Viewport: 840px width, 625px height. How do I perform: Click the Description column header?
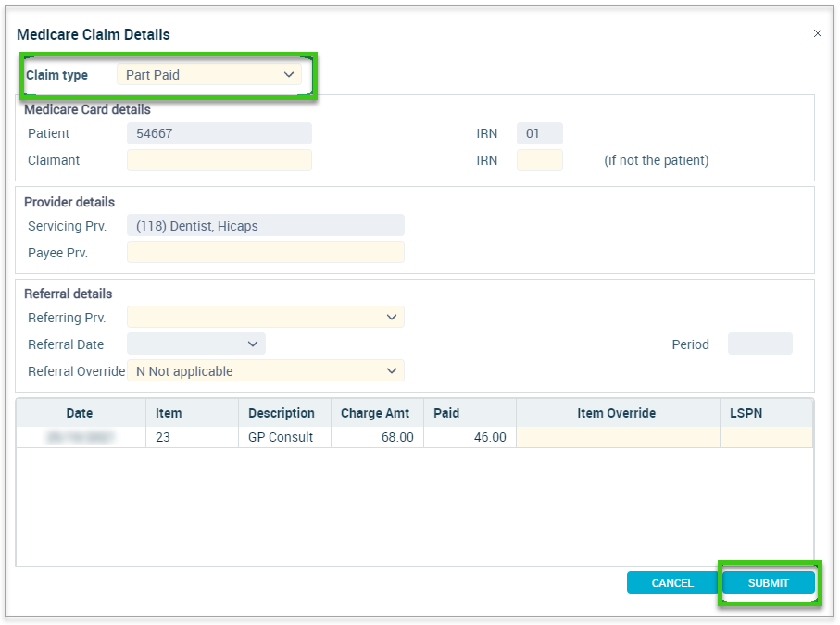click(284, 413)
